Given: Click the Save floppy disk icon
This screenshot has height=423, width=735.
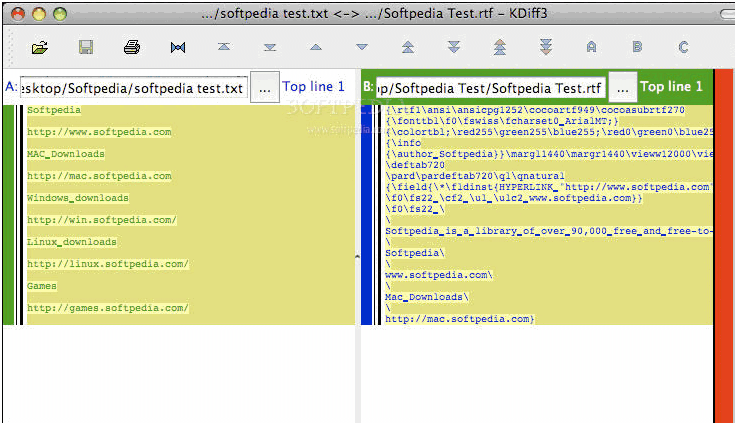Looking at the screenshot, I should point(86,47).
